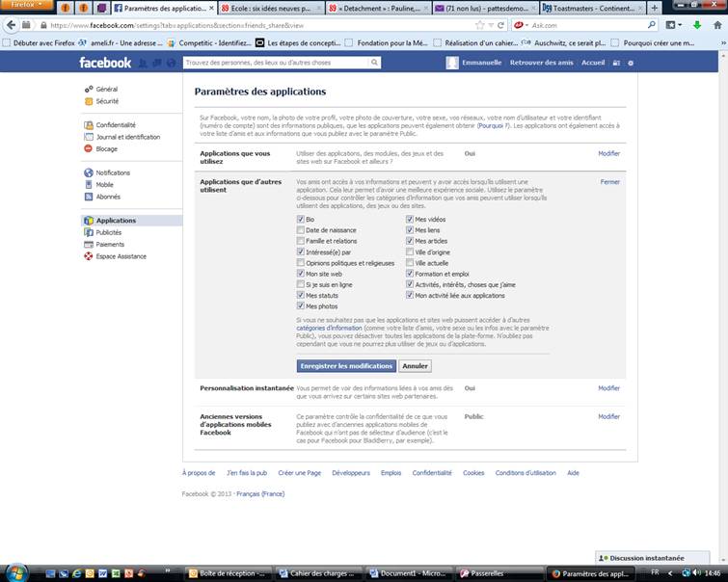Open the messages icon in Facebook header
The image size is (728, 582).
157,64
